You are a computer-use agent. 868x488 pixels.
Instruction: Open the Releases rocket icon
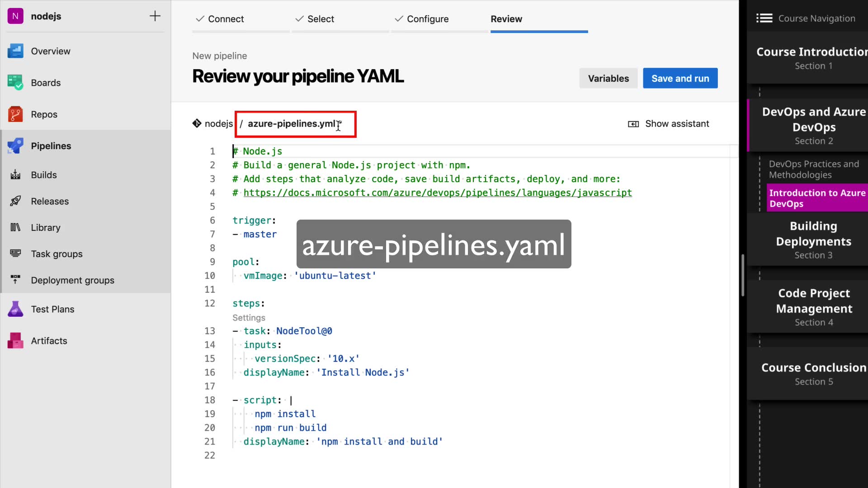tap(15, 201)
